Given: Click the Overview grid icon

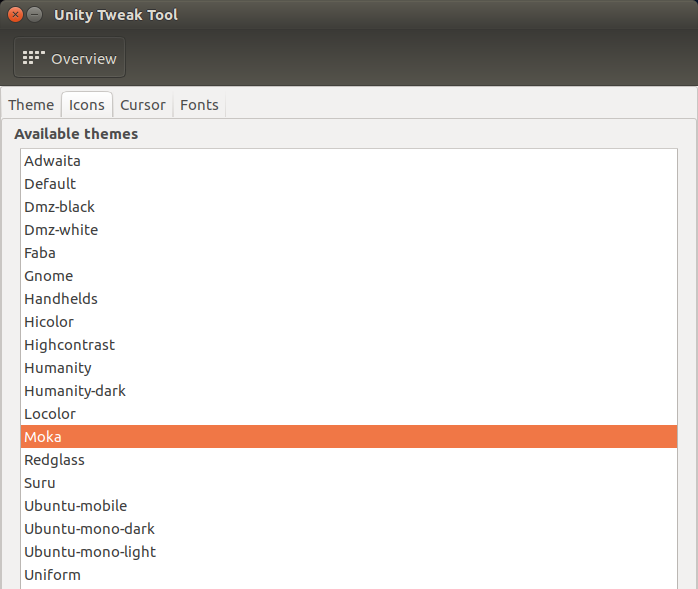Looking at the screenshot, I should tap(34, 58).
